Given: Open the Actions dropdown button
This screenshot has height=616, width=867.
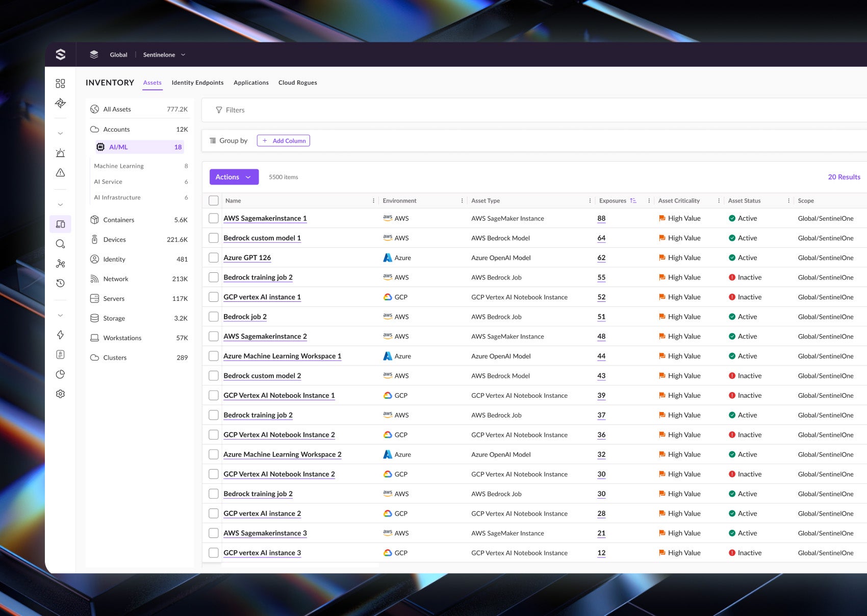Looking at the screenshot, I should (x=234, y=177).
